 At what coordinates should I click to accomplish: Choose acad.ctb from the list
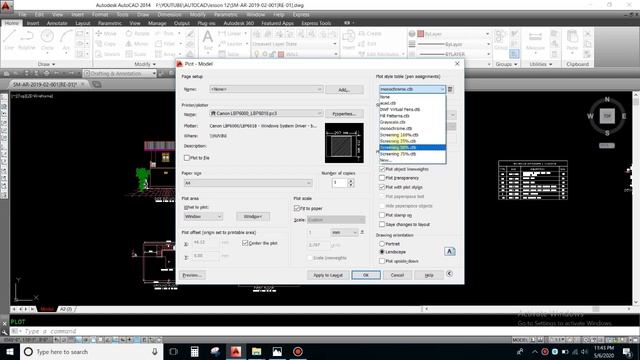(412, 103)
